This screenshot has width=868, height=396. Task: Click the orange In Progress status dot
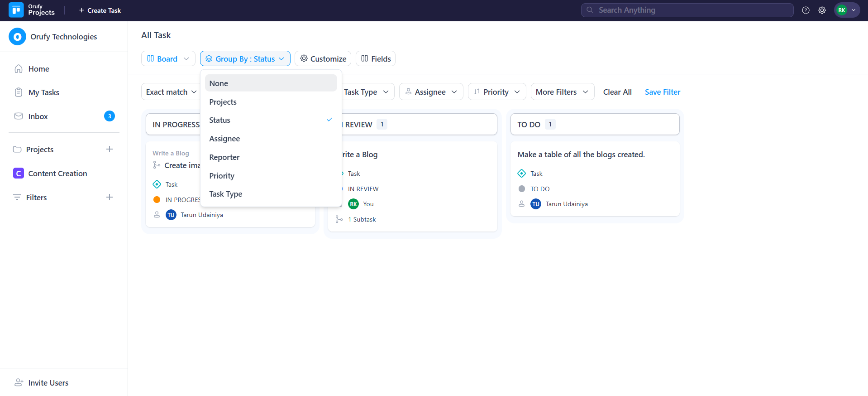click(x=157, y=200)
